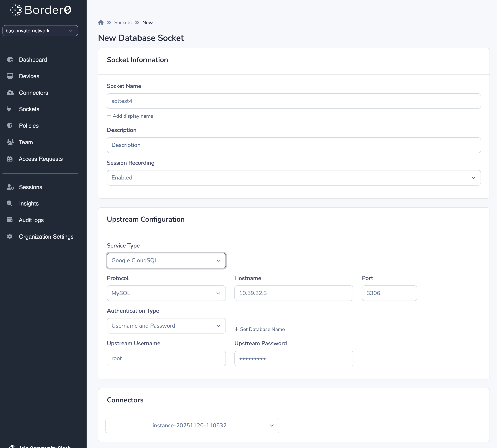Click the Connectors cloud icon

tap(10, 93)
